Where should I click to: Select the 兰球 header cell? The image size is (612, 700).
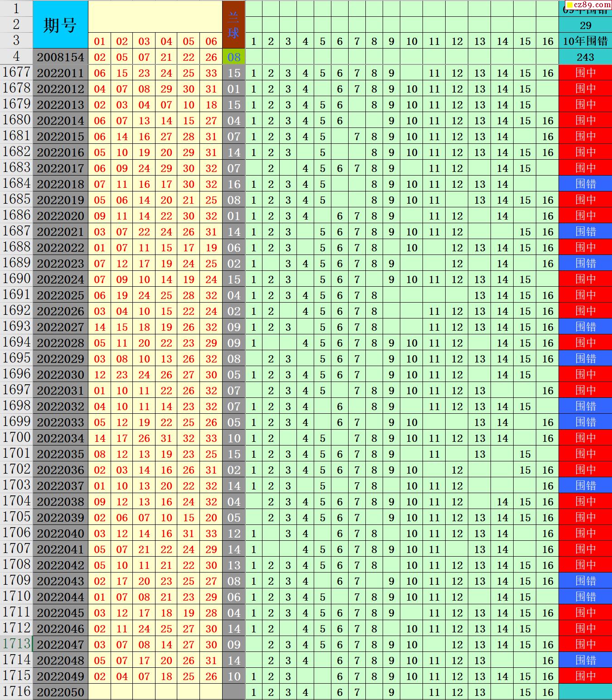point(233,25)
